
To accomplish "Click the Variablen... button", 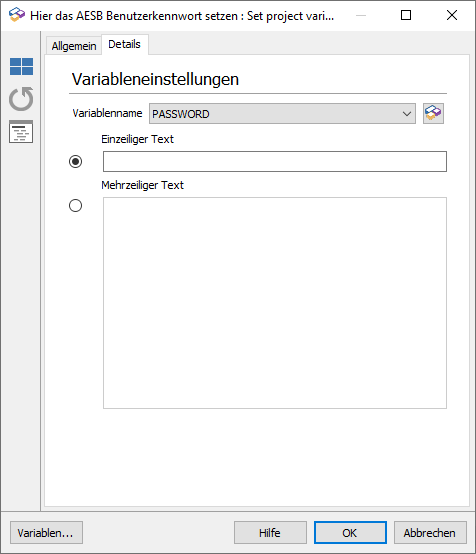I will tap(46, 532).
